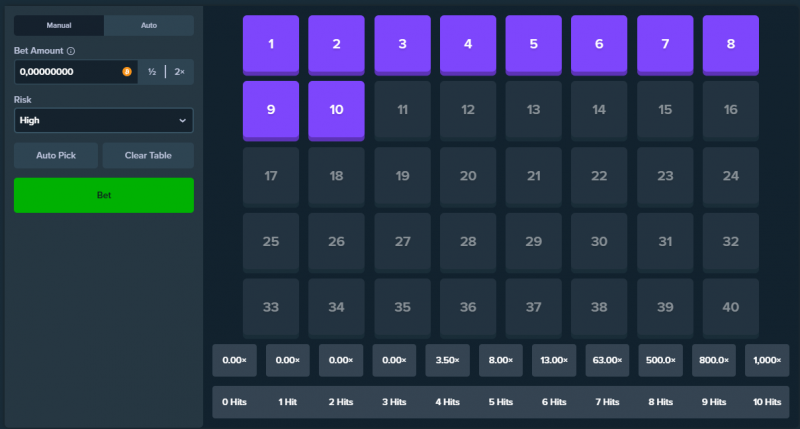Image resolution: width=800 pixels, height=429 pixels.
Task: Click the 13.00× payout box
Action: [x=554, y=360]
